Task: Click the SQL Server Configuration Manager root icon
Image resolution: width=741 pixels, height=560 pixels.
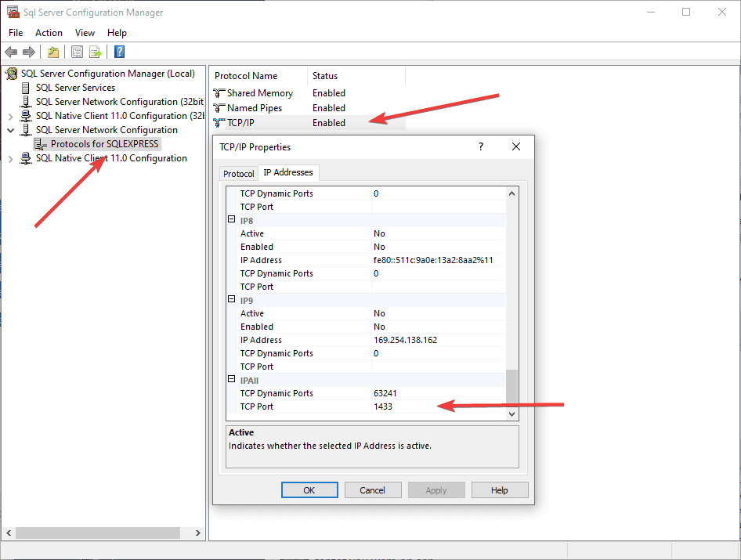Action: coord(12,74)
